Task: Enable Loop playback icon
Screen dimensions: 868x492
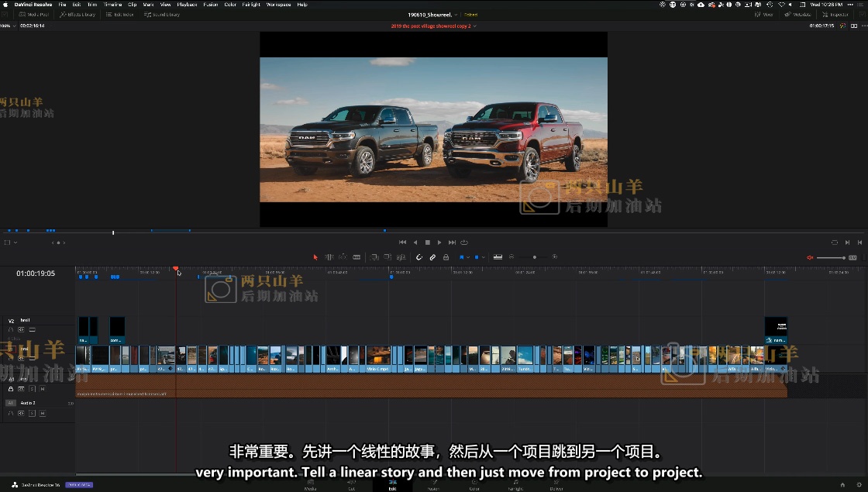Action: (464, 243)
